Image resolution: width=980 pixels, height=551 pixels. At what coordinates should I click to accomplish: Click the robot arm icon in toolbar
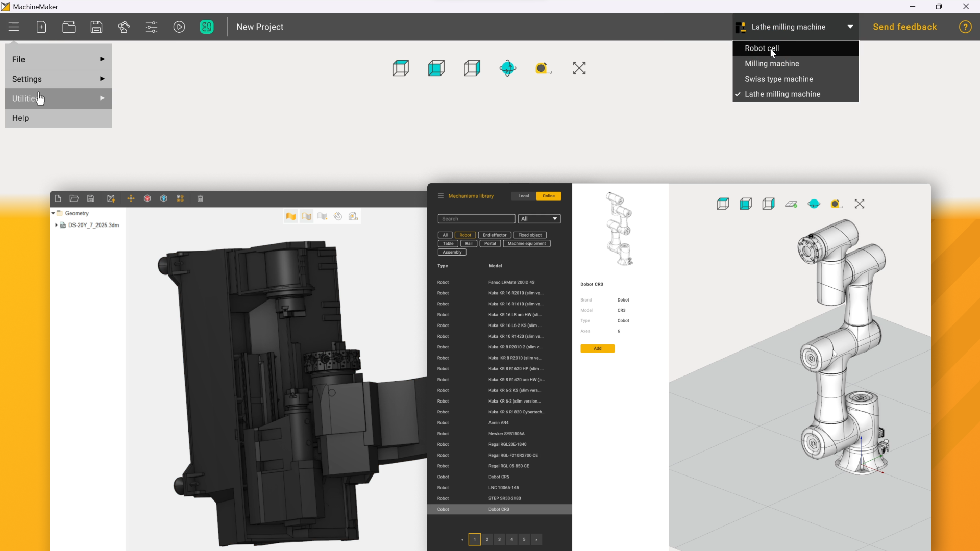click(x=124, y=27)
